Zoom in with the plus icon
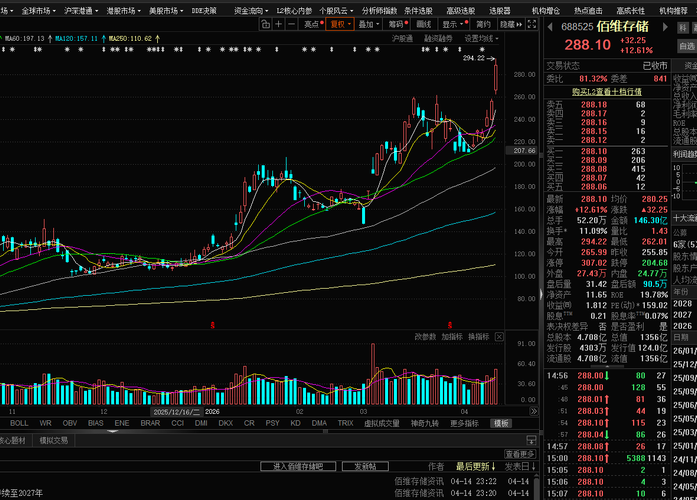The width and height of the screenshot is (697, 500). 279,24
